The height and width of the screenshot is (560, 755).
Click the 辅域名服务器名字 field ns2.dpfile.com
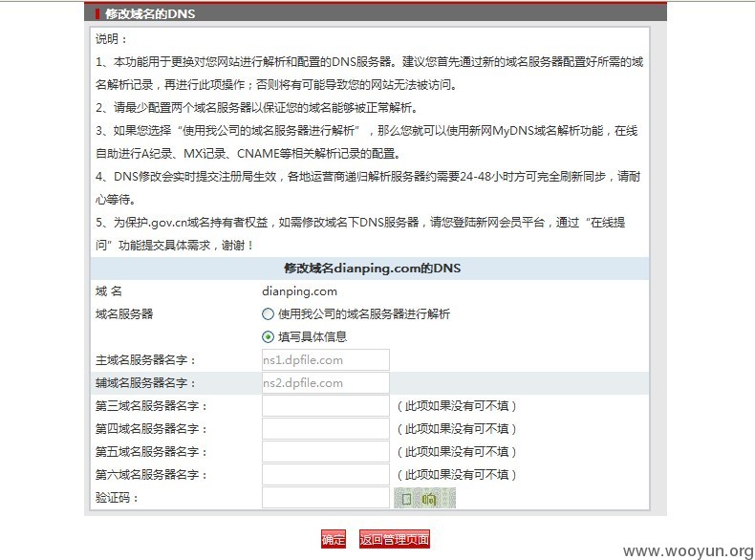tap(326, 383)
